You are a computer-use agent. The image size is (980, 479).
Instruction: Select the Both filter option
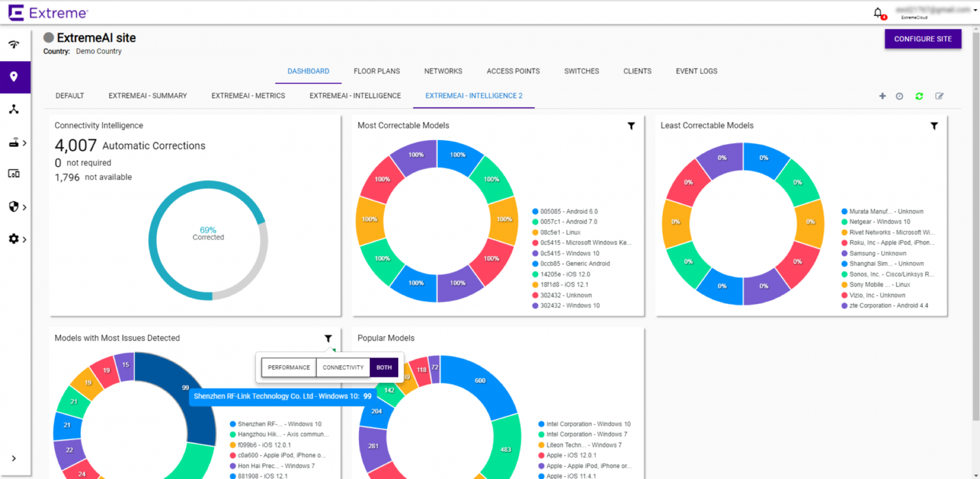(384, 368)
